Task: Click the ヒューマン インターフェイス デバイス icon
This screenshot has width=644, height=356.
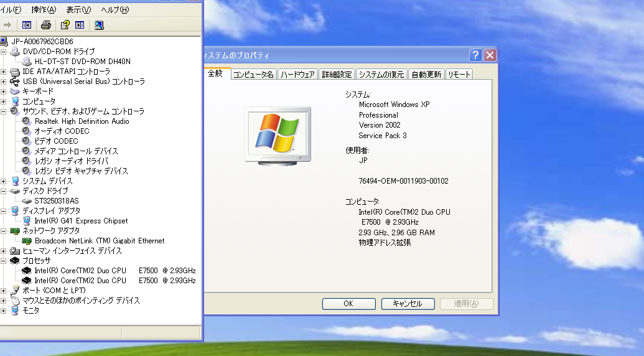Action: point(15,250)
